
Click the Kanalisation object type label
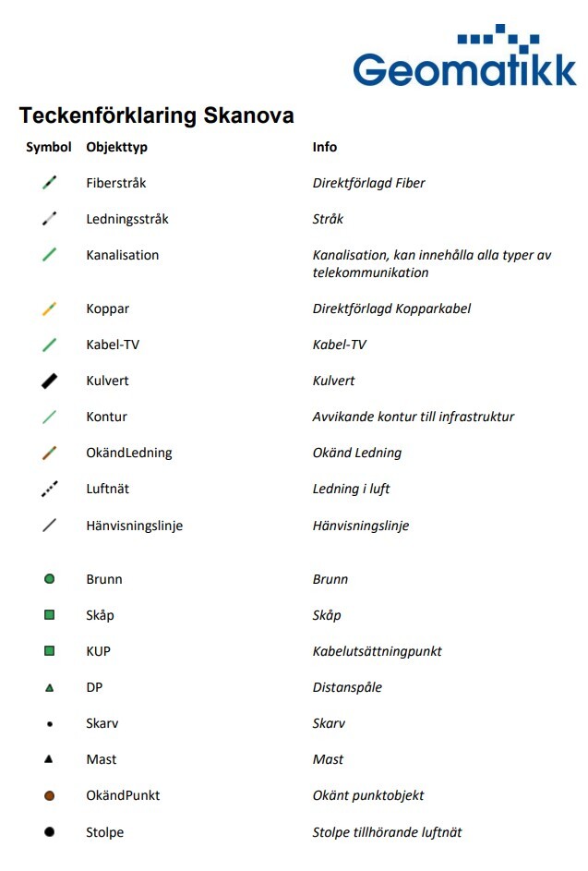[x=122, y=255]
